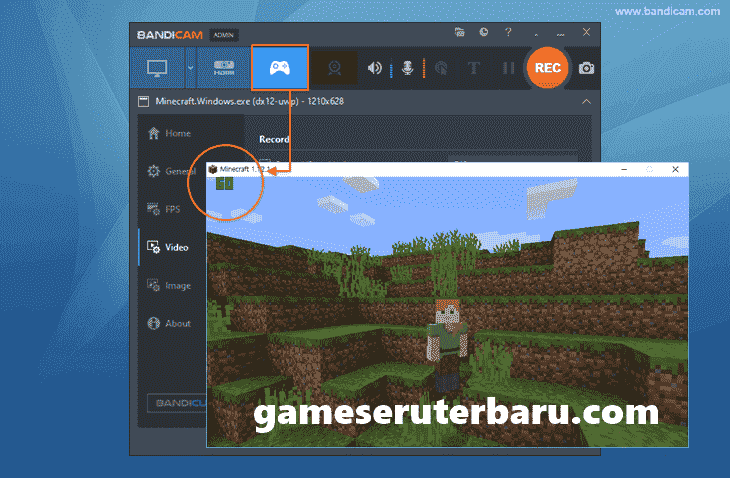Toggle mouse cursor effects icon
Viewport: 730px width, 478px height.
tap(441, 68)
